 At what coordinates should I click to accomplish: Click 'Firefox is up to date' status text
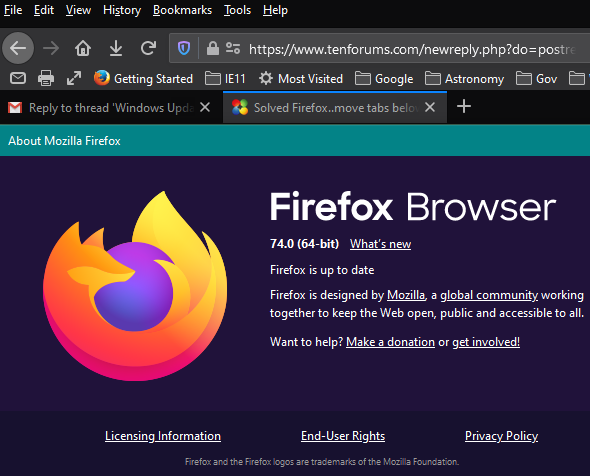pyautogui.click(x=322, y=270)
